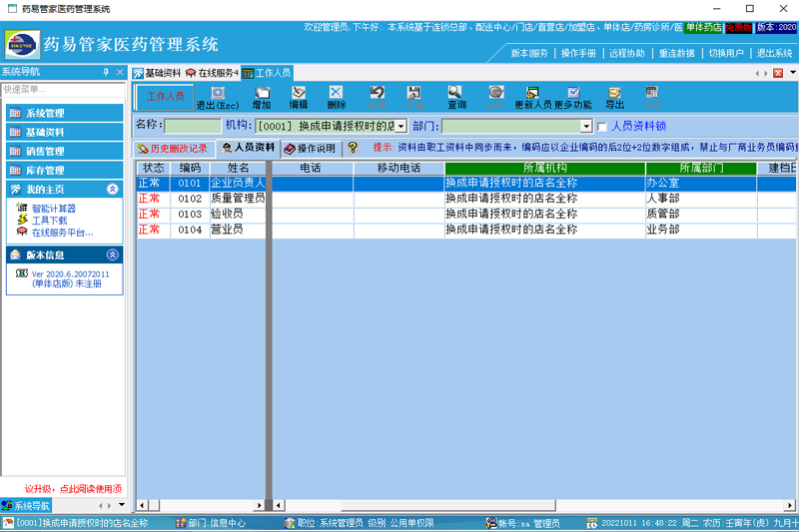Click the 远程协助 header link
This screenshot has width=799, height=532.
627,54
